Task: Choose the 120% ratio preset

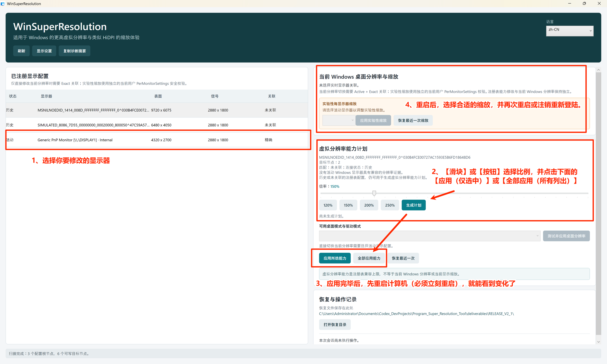Action: [328, 205]
